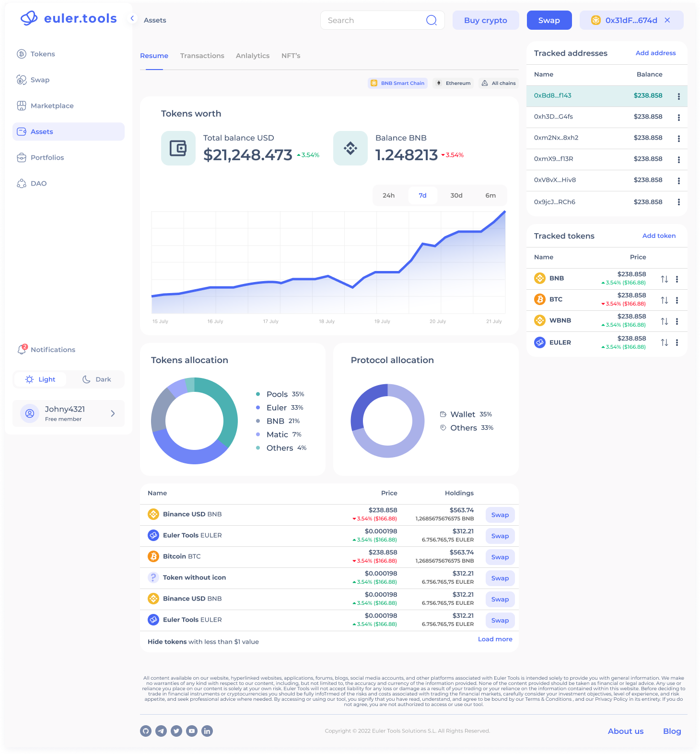The width and height of the screenshot is (700, 754).
Task: Click Add token link
Action: 659,236
